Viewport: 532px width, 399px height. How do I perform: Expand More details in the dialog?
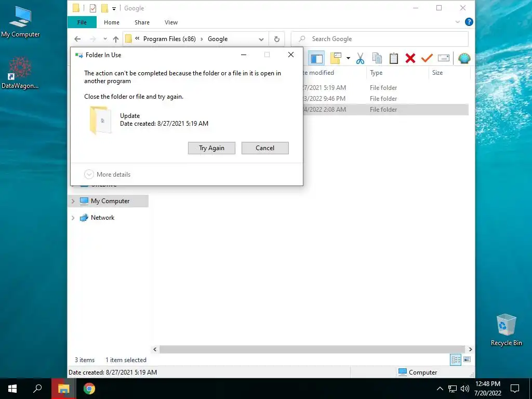pos(107,175)
